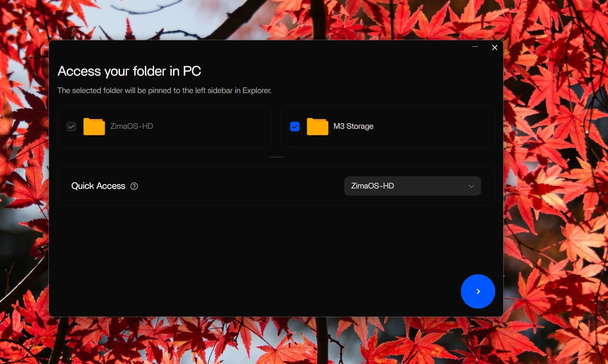
Task: Click the dotted divider handle below folders
Action: [x=276, y=157]
